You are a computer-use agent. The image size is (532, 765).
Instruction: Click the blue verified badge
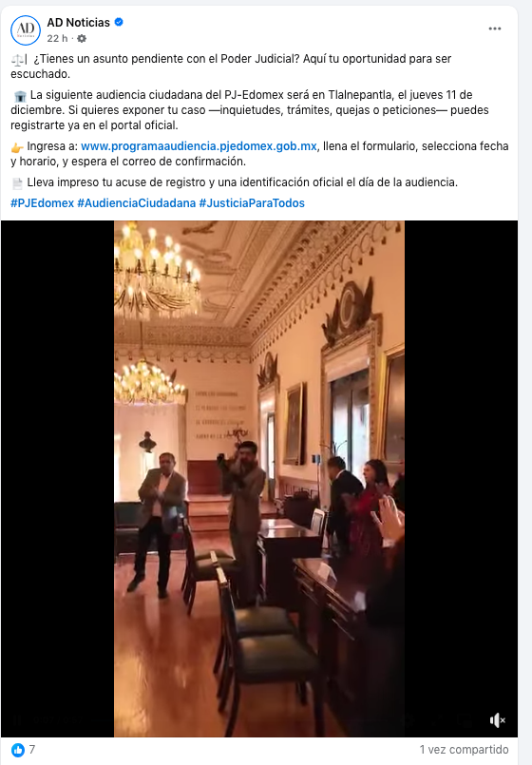[x=119, y=22]
